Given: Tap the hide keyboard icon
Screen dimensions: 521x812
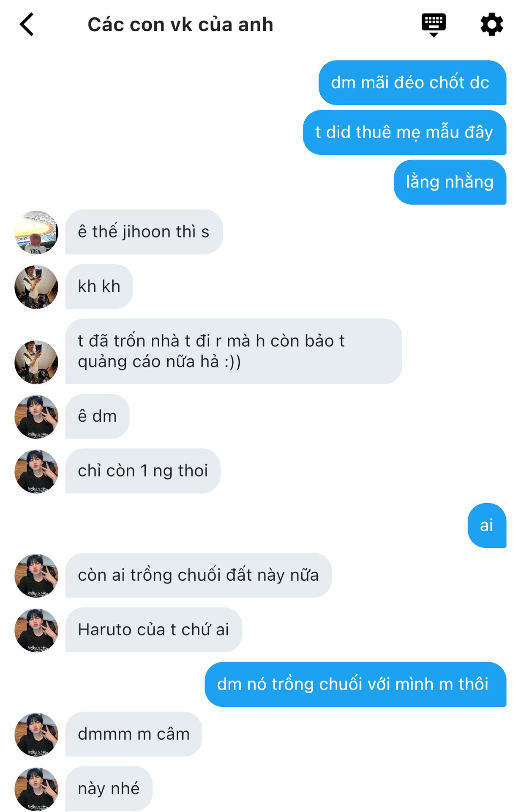Looking at the screenshot, I should [x=434, y=25].
